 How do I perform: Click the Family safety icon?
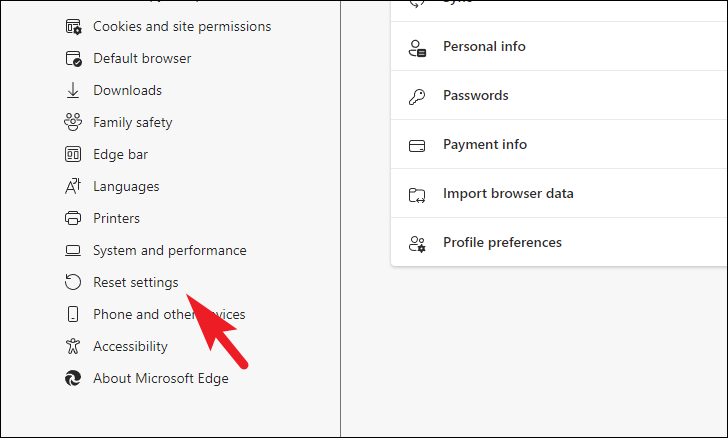point(73,122)
